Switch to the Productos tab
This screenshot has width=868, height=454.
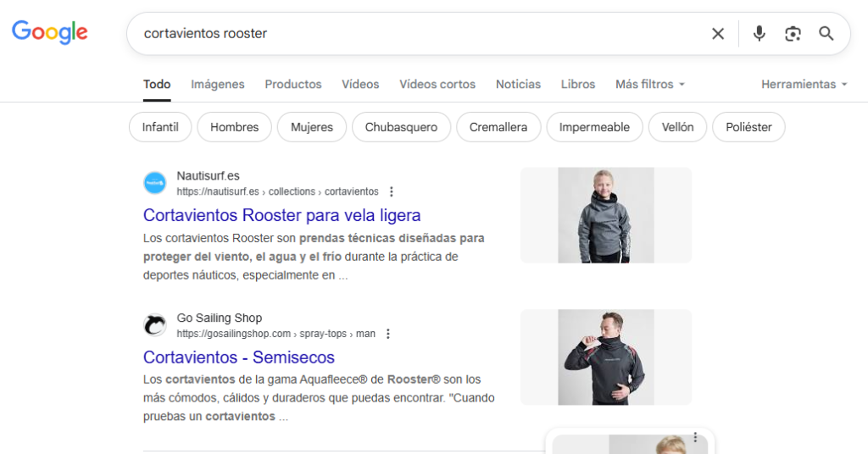[x=292, y=85]
